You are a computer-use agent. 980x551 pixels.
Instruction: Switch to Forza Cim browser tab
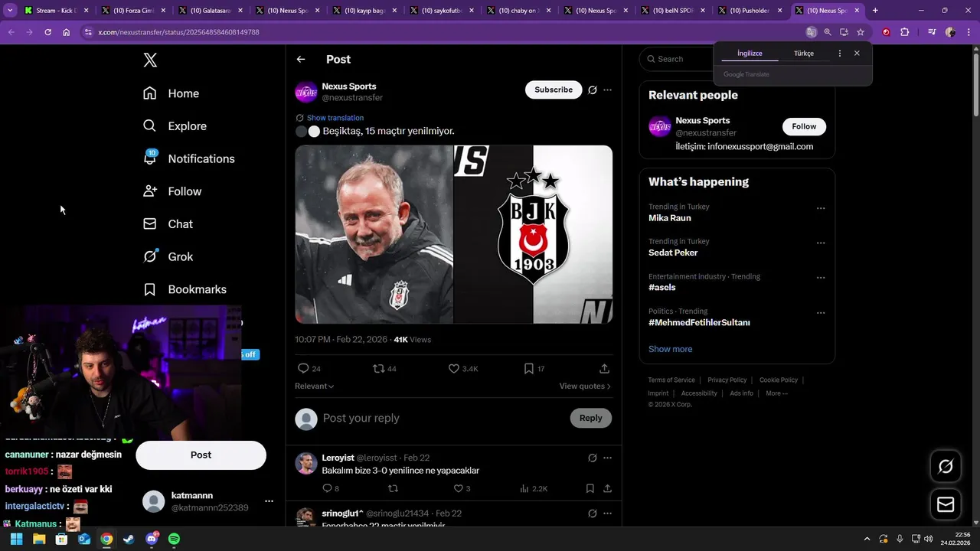134,11
